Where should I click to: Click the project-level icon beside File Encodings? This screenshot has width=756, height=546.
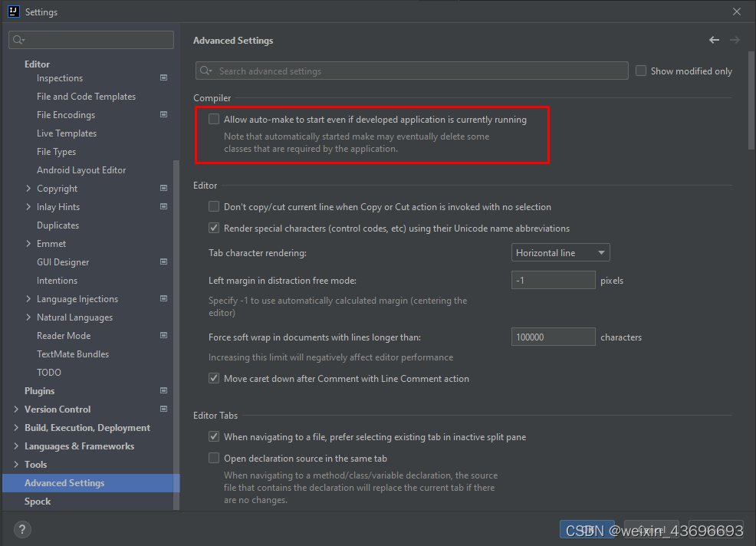tap(164, 114)
